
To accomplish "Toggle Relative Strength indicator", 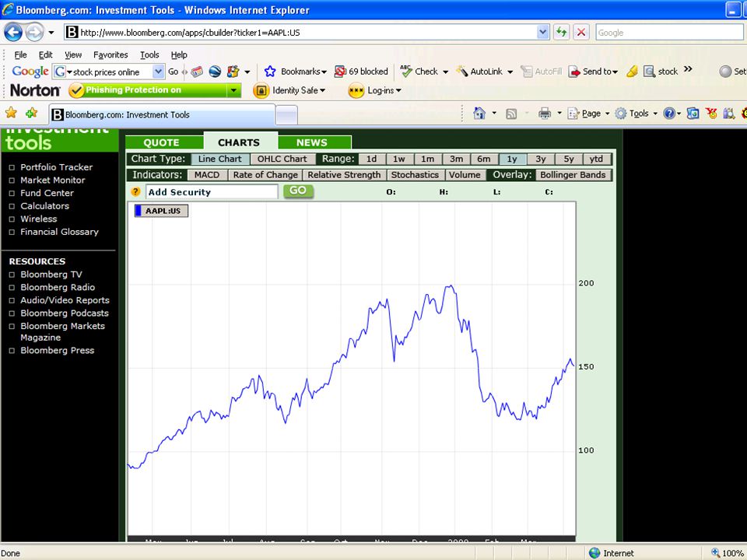I will pos(344,175).
